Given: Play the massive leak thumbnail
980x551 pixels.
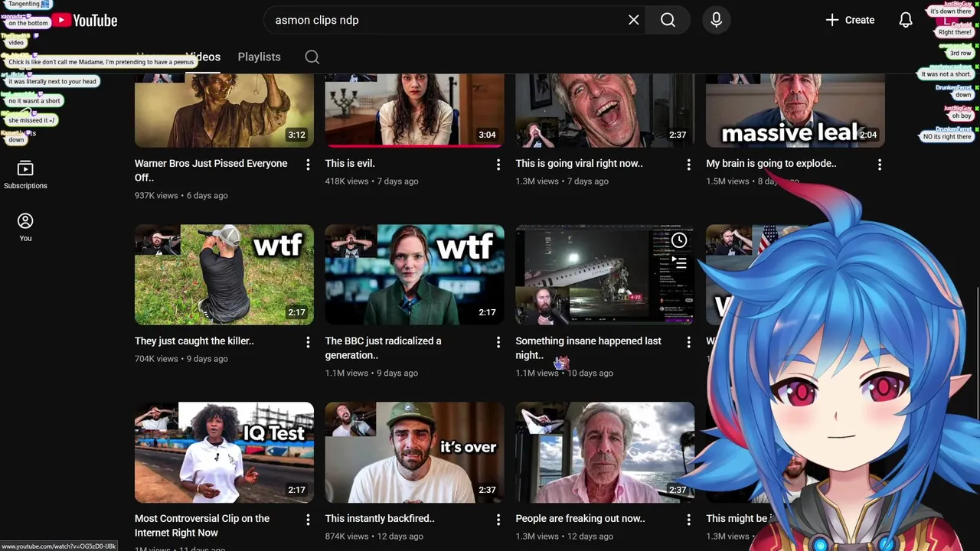Looking at the screenshot, I should click(795, 111).
